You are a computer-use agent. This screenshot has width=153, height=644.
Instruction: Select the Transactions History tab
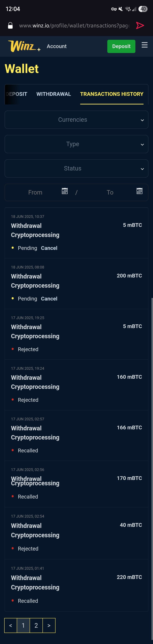112,94
